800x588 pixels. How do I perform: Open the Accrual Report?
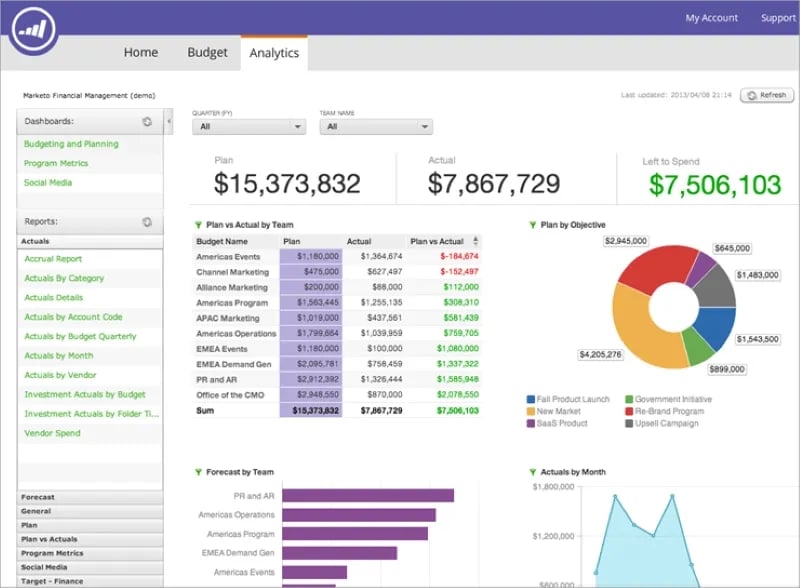coord(53,258)
